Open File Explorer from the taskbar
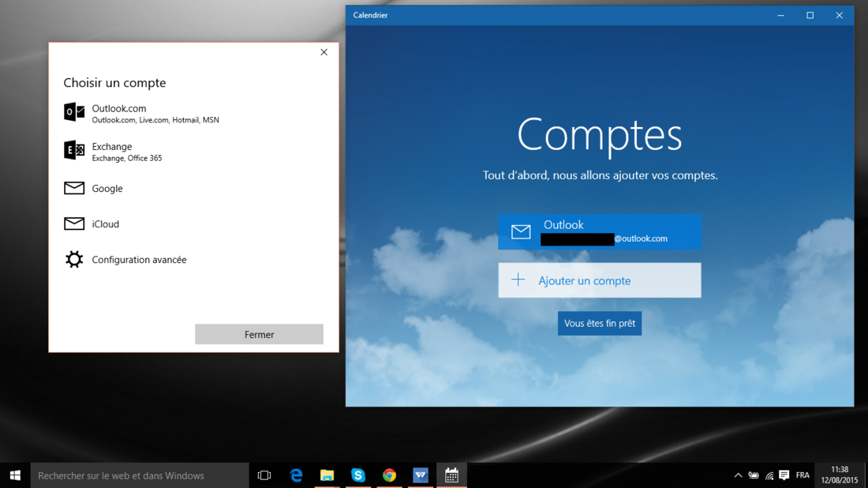The image size is (868, 488). click(327, 475)
